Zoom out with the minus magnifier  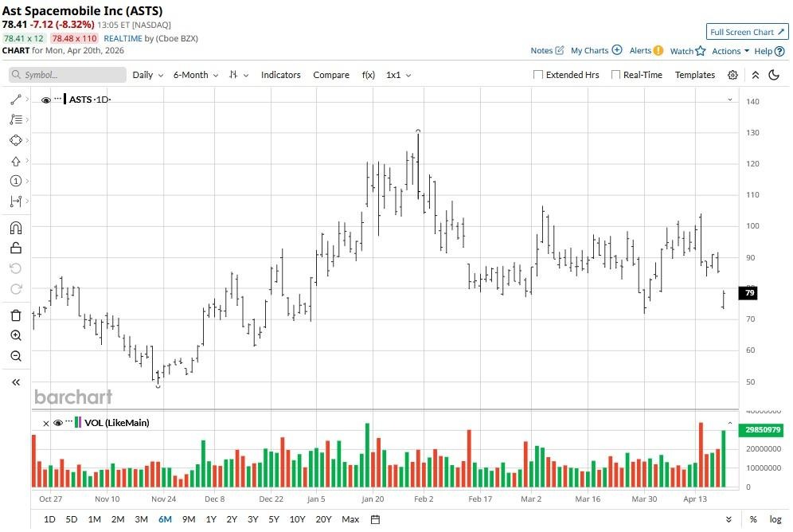(x=16, y=356)
